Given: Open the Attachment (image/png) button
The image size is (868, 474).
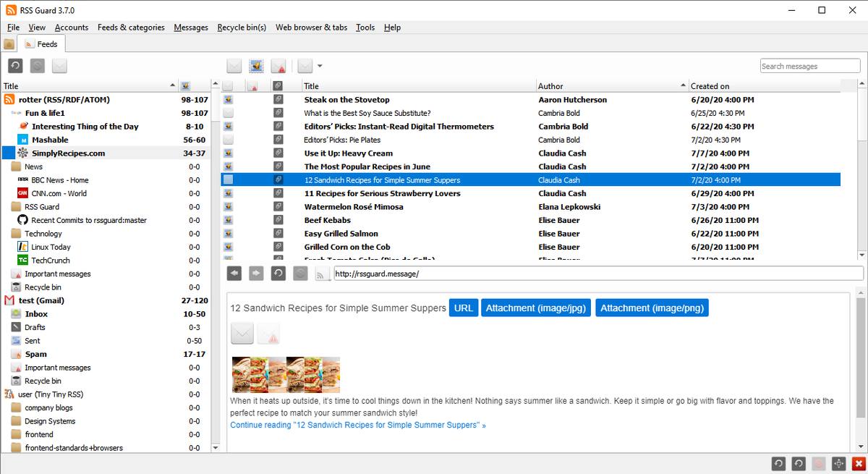Looking at the screenshot, I should (x=652, y=308).
